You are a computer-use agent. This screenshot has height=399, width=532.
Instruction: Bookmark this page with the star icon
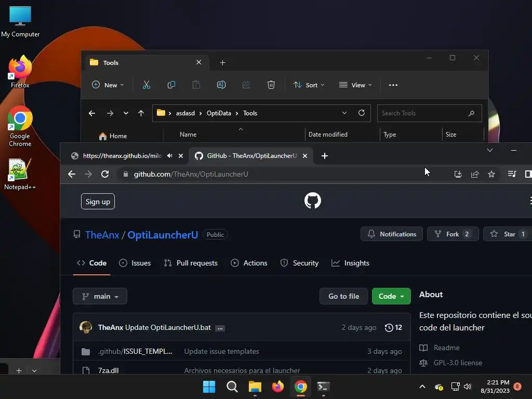[x=491, y=174]
